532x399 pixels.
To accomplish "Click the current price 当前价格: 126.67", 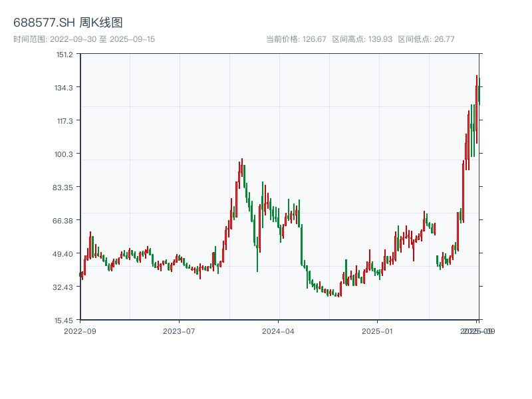I will click(x=296, y=39).
